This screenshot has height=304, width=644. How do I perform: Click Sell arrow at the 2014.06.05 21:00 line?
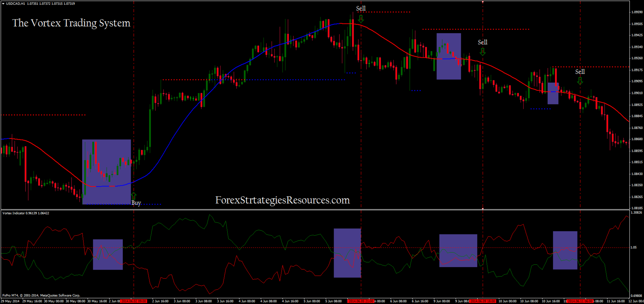pos(361,19)
